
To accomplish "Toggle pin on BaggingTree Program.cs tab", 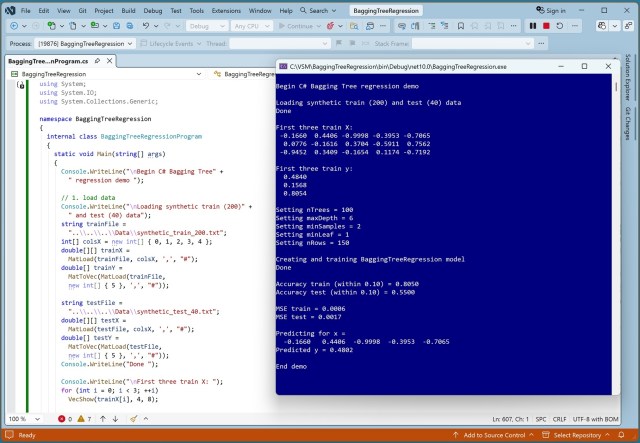I will pos(97,61).
